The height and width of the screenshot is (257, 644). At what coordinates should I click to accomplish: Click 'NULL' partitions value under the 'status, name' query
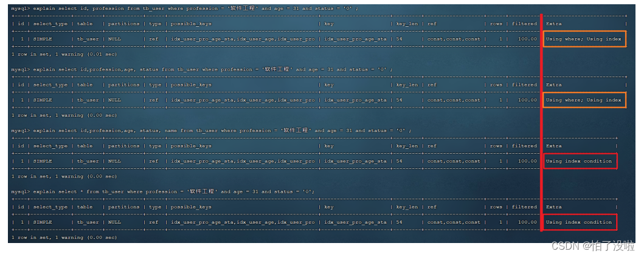click(114, 162)
